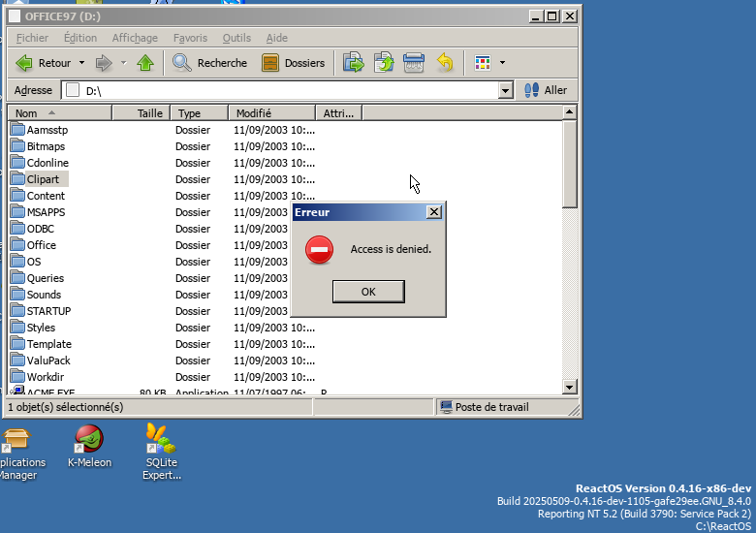Image resolution: width=756 pixels, height=533 pixels.
Task: Select the Office folder icon
Action: pyautogui.click(x=17, y=244)
